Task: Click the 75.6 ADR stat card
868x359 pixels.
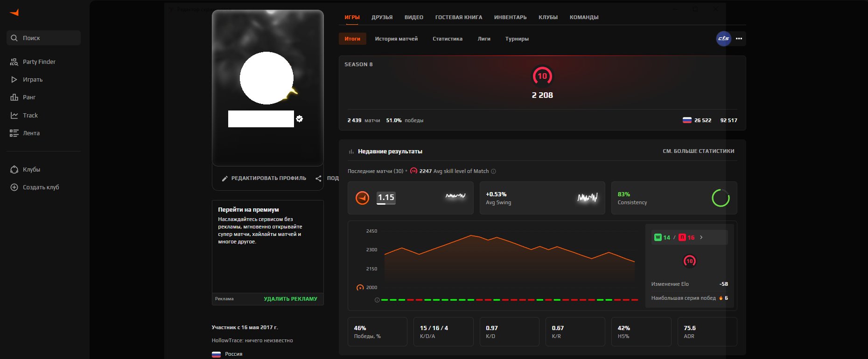Action: point(707,332)
